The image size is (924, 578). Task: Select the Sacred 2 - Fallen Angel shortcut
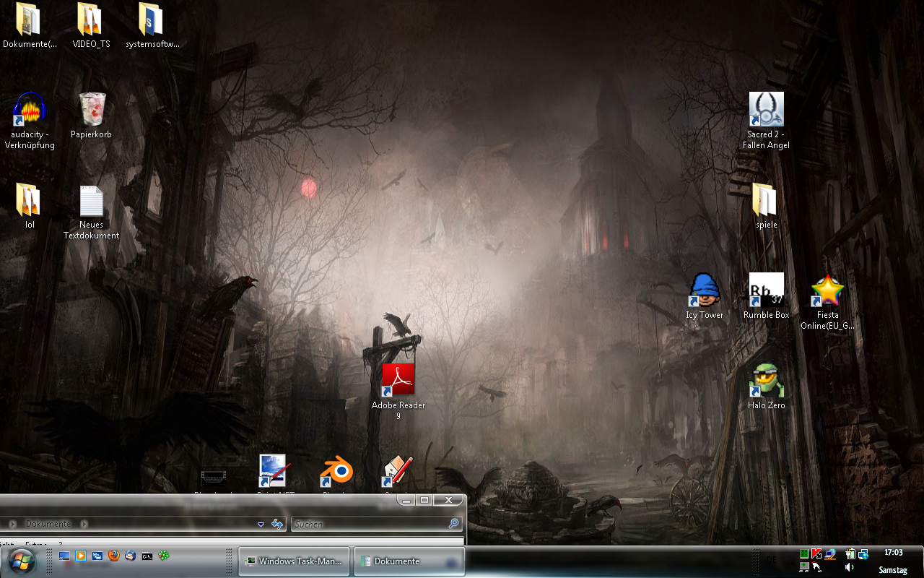(x=766, y=109)
